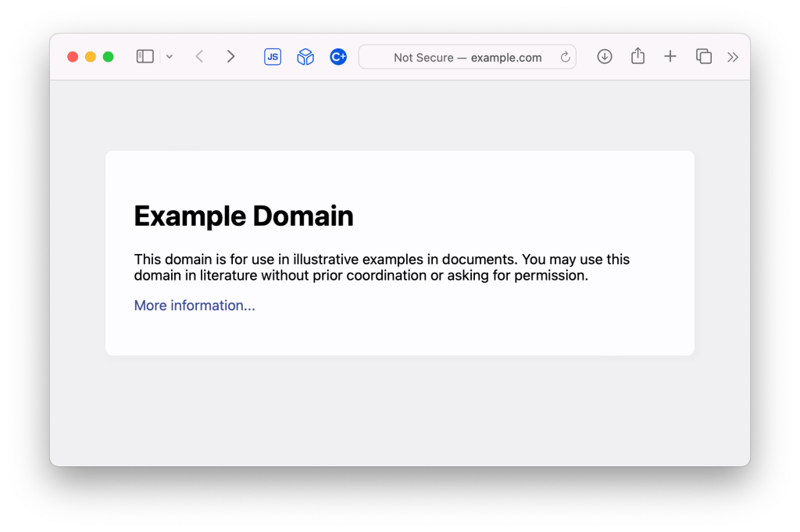Expand hidden toolbar items via the double chevron
Screen dimensions: 800x532
[733, 56]
